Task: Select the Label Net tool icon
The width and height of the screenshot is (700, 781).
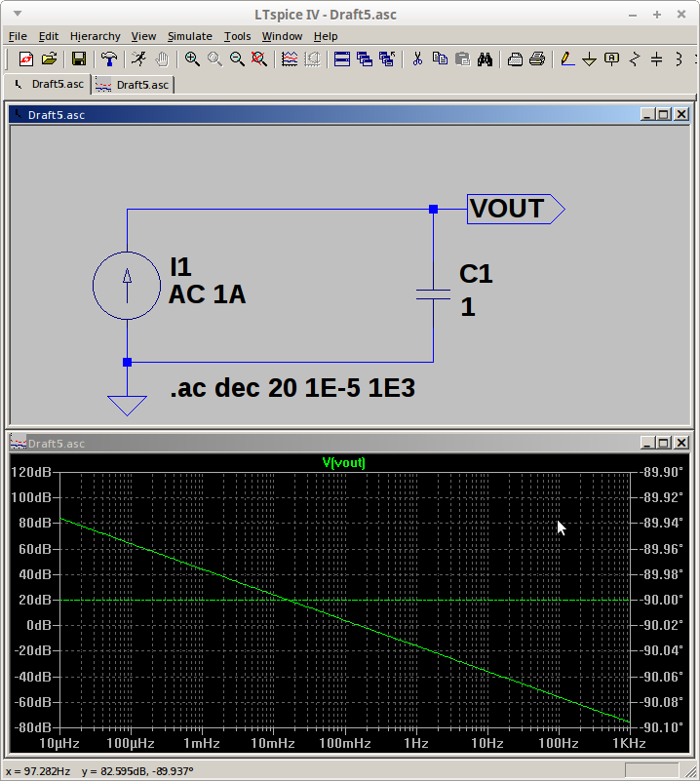Action: [x=611, y=59]
